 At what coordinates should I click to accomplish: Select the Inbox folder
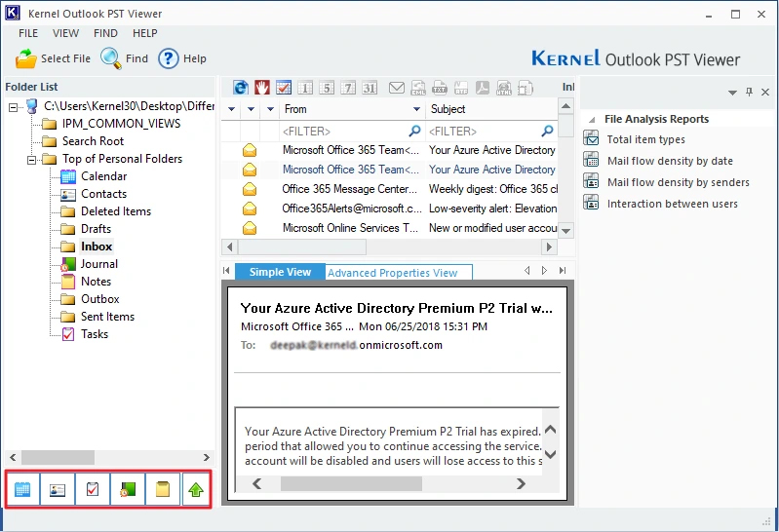click(x=97, y=247)
